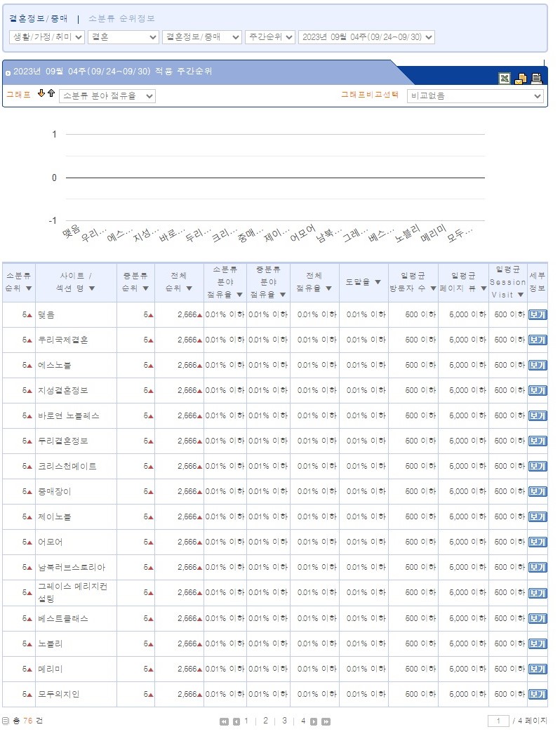The image size is (560, 734).
Task: Click the page number input field
Action: coord(498,721)
